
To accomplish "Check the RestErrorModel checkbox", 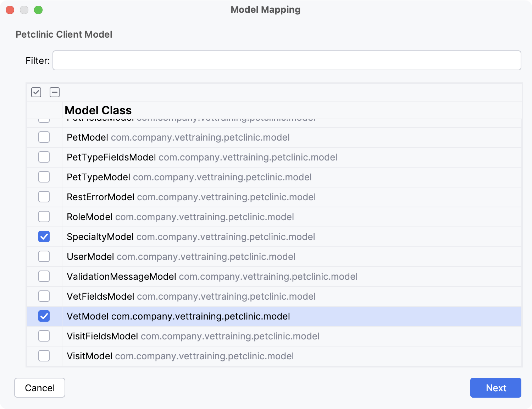I will (44, 197).
